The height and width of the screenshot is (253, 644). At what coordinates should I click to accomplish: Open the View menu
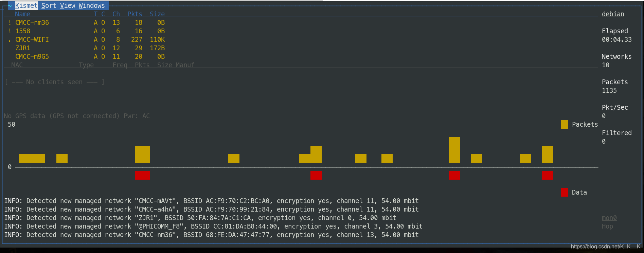pyautogui.click(x=68, y=5)
